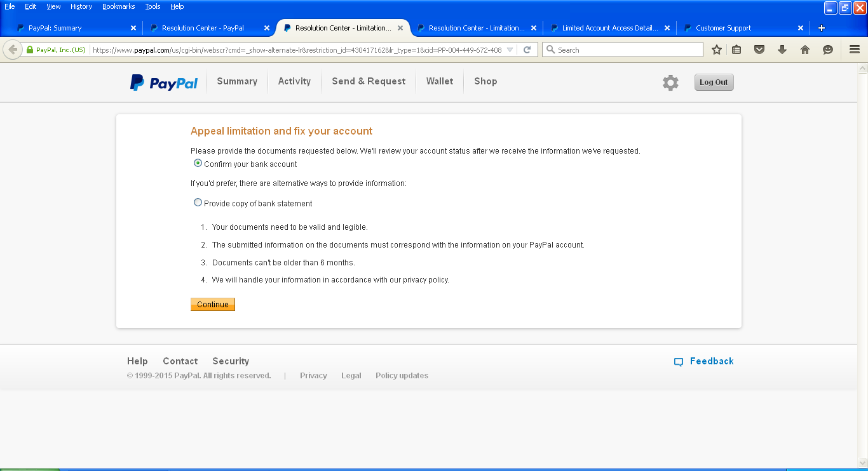Open the Feedback link
Screen dimensions: 868x471
pyautogui.click(x=711, y=361)
